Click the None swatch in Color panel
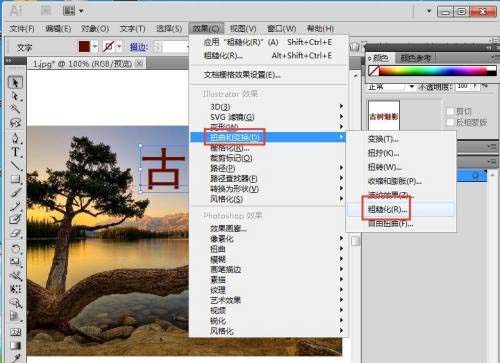Screen dimensions: 500x363 point(373,71)
